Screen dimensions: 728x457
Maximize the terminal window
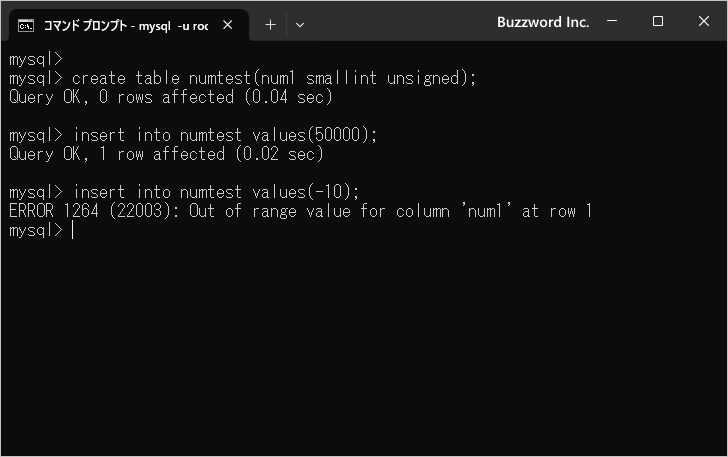[x=657, y=21]
